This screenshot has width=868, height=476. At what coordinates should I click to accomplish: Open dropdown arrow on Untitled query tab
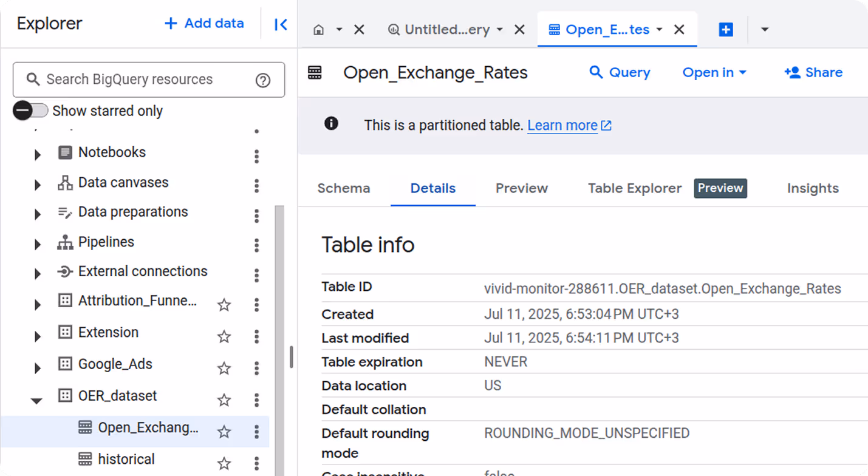pos(500,30)
